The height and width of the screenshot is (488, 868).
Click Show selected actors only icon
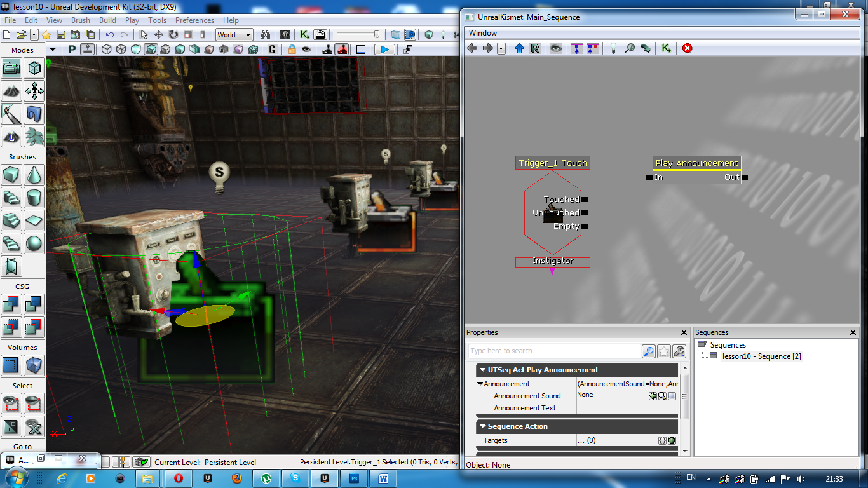[x=12, y=403]
